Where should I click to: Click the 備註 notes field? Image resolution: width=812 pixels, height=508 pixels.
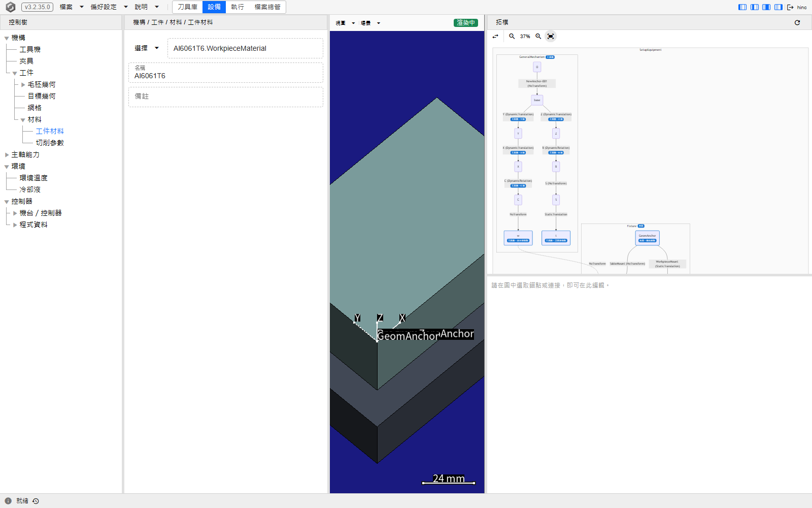point(226,97)
